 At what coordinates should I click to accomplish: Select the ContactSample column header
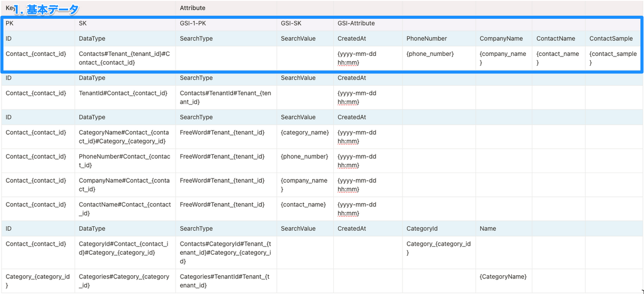tap(613, 39)
